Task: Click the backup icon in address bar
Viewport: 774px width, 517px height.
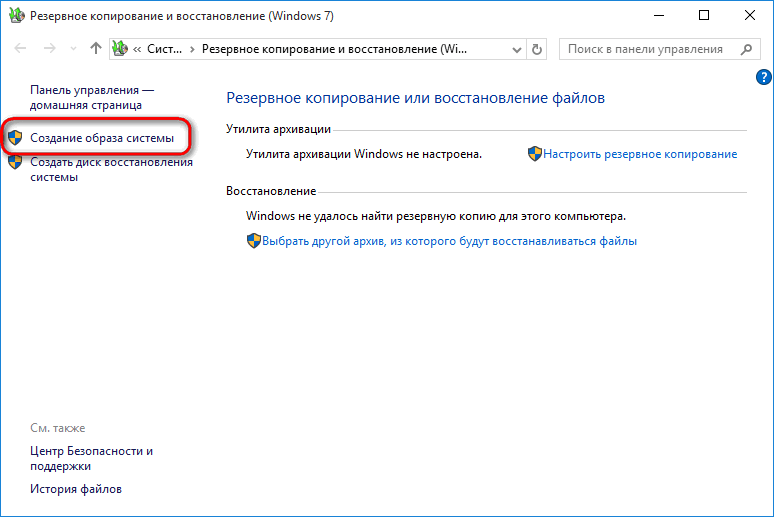Action: pyautogui.click(x=120, y=48)
